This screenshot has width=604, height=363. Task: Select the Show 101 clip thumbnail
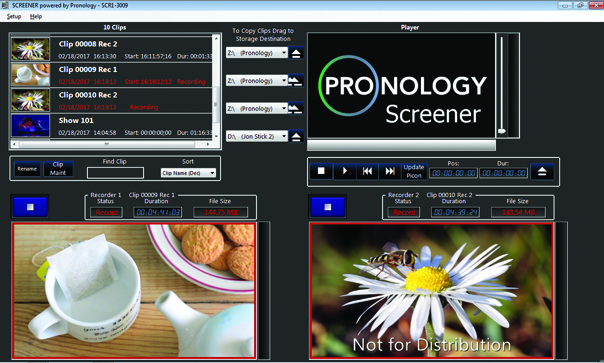pyautogui.click(x=30, y=125)
